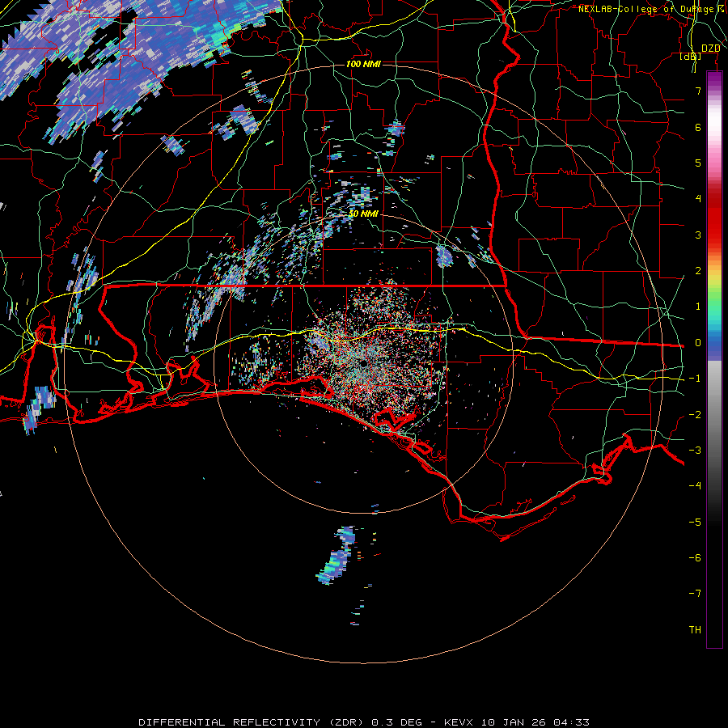728x728 pixels.
Task: Click the 04:33 timestamp in the caption
Action: [x=572, y=722]
